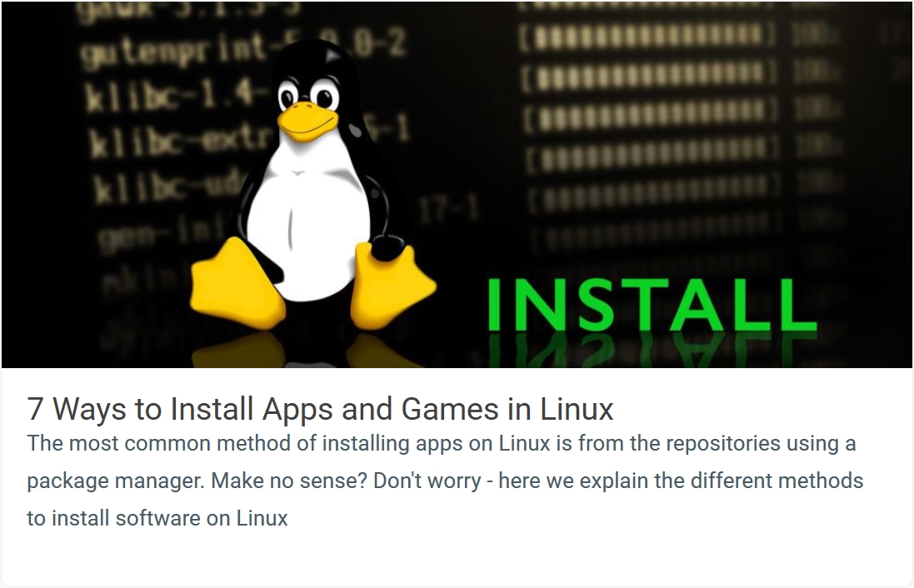This screenshot has height=588, width=914.
Task: Click the "17-1" version text beside Tux
Action: [449, 208]
